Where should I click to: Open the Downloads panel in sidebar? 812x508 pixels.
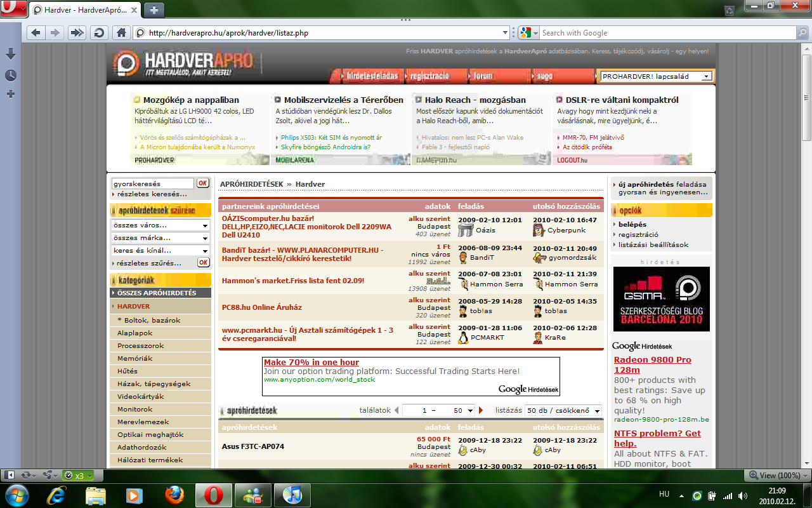click(x=11, y=54)
